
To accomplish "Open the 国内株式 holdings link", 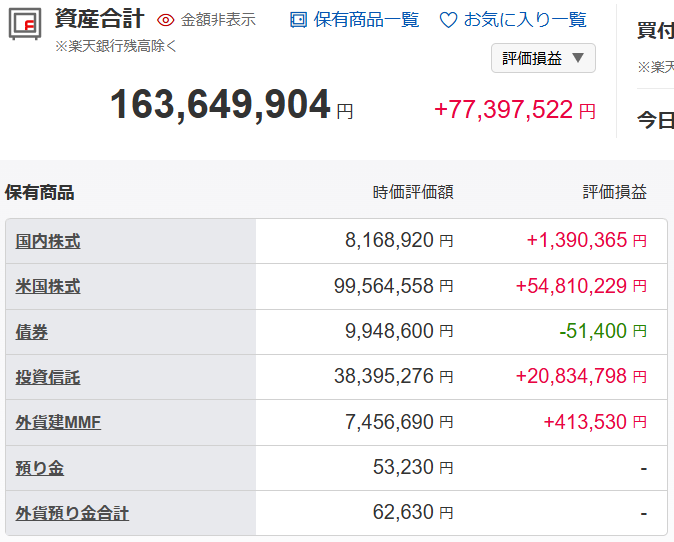I will (48, 241).
